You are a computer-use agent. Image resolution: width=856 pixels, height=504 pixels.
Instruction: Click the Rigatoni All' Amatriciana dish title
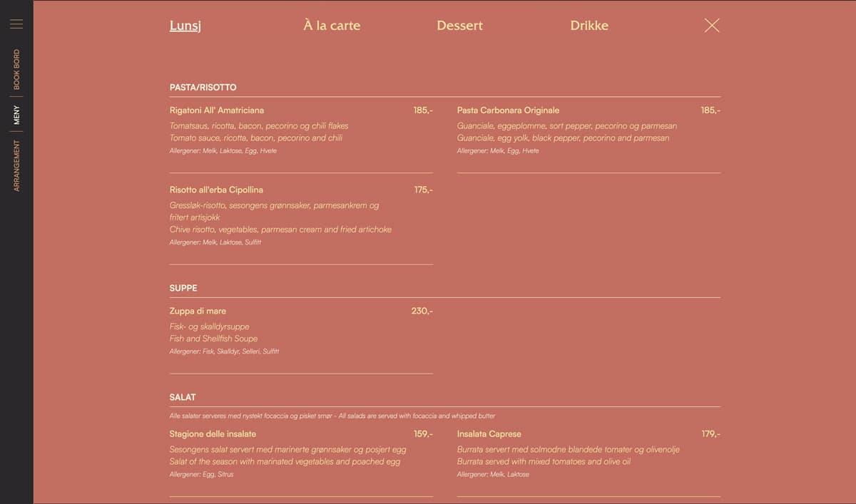217,110
